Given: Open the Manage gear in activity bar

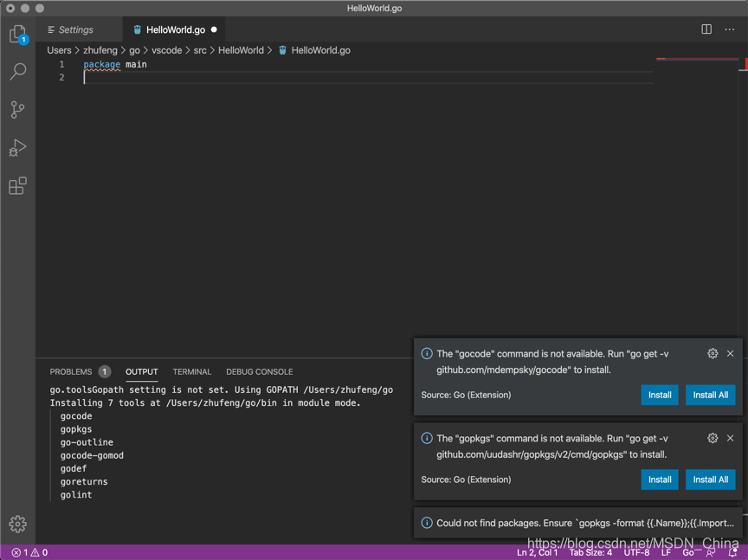Looking at the screenshot, I should click(x=17, y=524).
